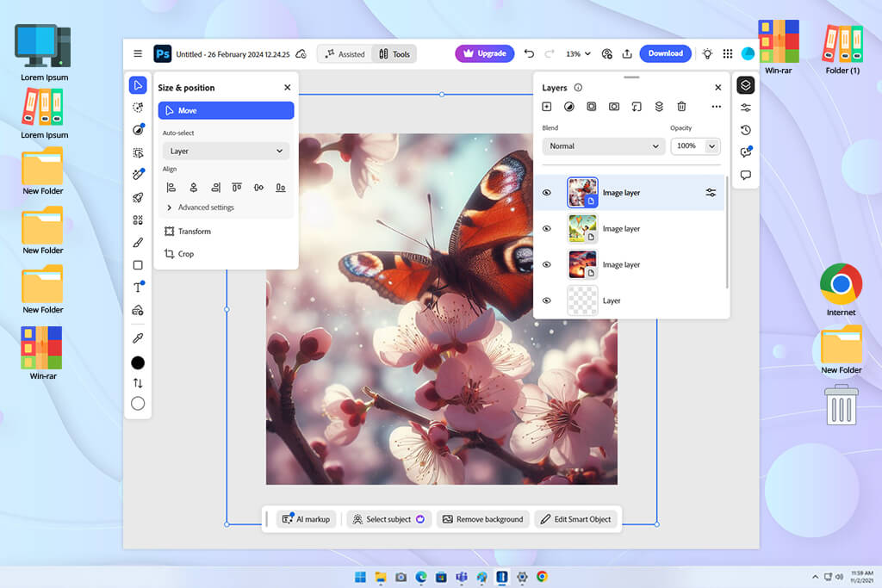The image size is (882, 588).
Task: Open the apps grid icon
Action: [727, 53]
